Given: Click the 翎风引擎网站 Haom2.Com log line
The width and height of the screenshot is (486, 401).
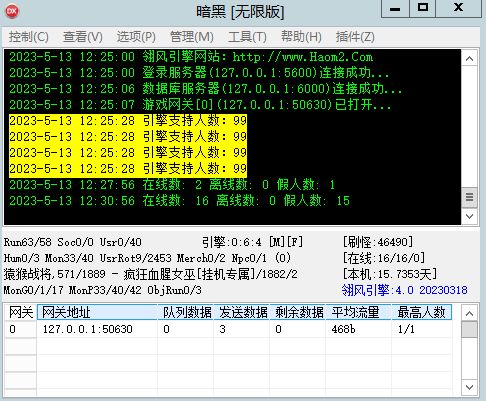Looking at the screenshot, I should coord(191,57).
